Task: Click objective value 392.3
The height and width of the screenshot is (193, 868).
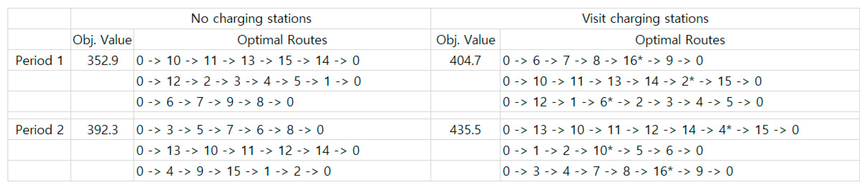Action: (103, 130)
